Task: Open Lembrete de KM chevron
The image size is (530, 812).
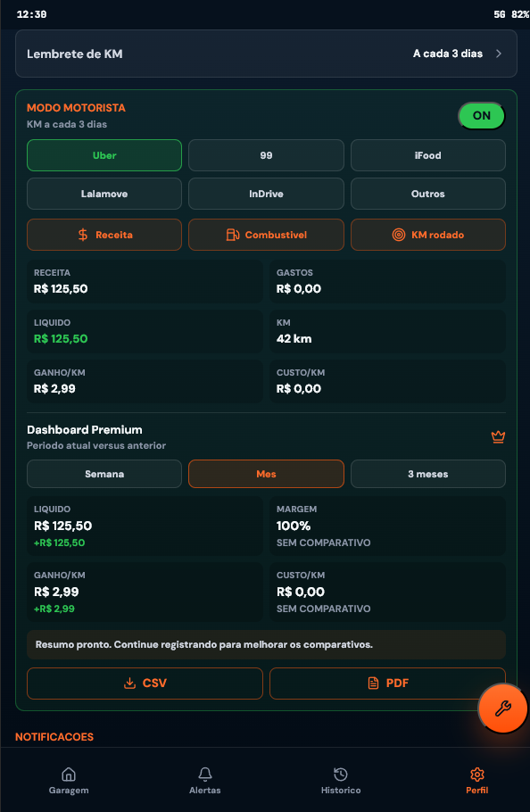Action: (x=499, y=54)
